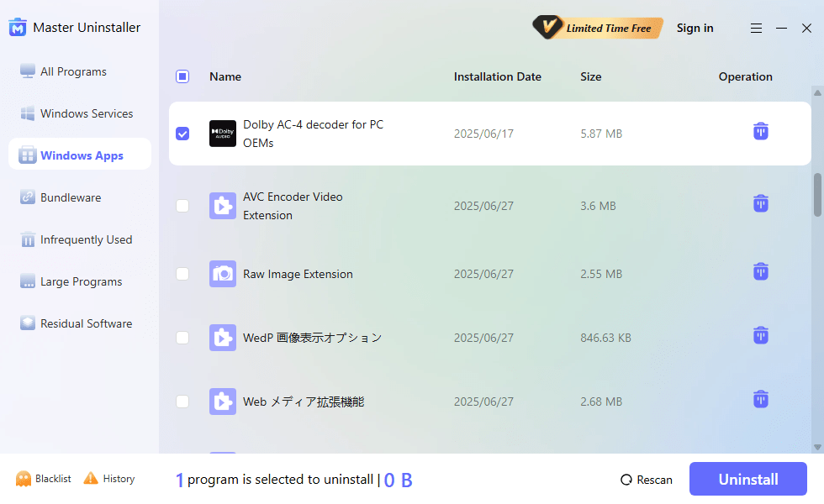
Task: Open the Bundleware section
Action: pos(61,197)
